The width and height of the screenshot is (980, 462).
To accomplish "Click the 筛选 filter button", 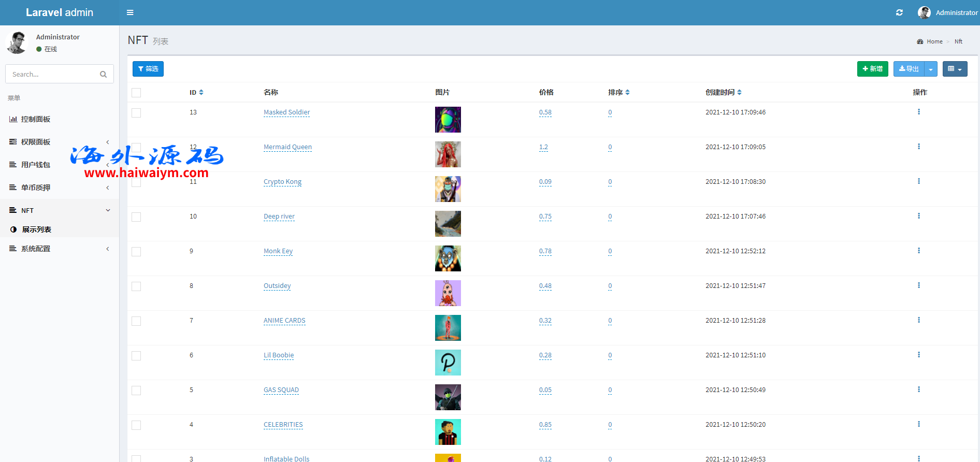I will [148, 69].
